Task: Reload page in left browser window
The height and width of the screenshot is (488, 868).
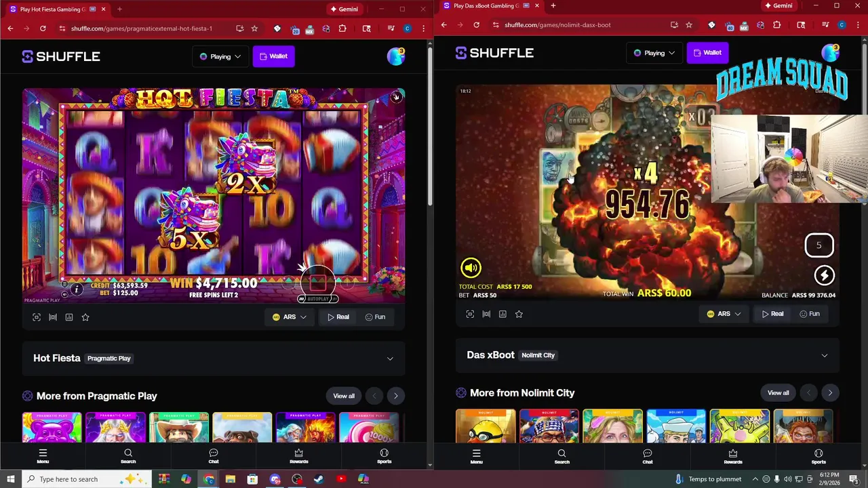Action: click(x=43, y=28)
